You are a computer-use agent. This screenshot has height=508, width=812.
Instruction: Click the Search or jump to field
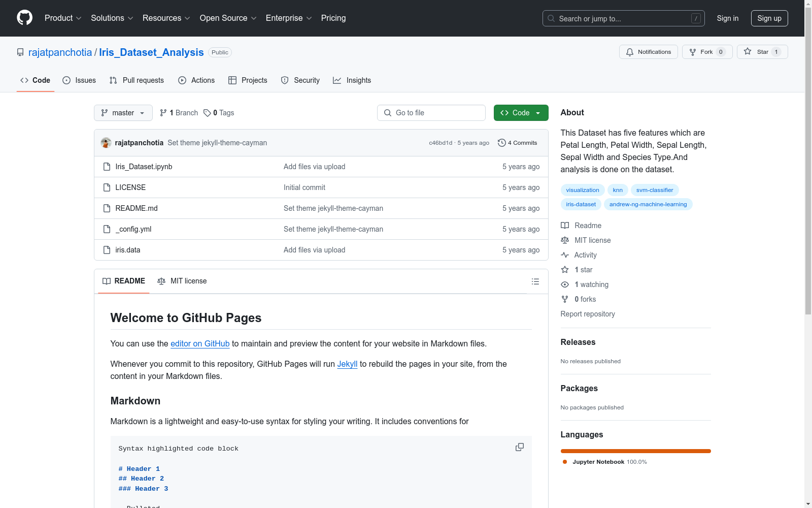(624, 18)
